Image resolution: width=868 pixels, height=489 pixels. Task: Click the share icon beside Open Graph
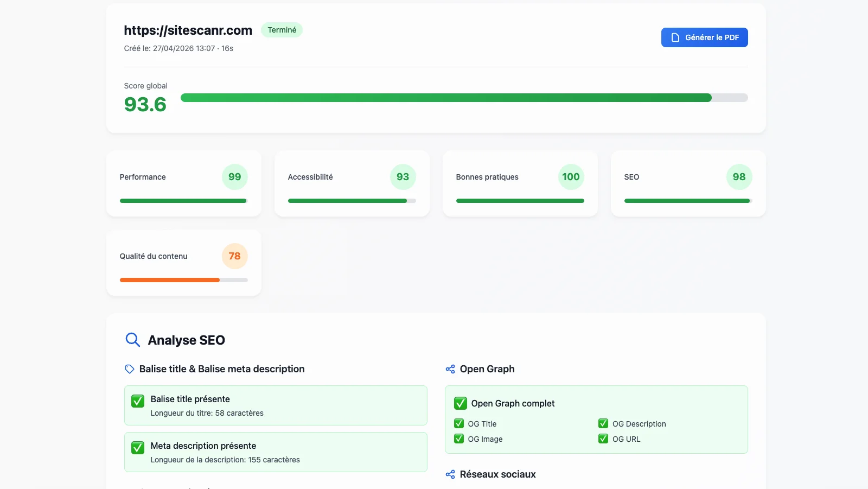click(450, 369)
